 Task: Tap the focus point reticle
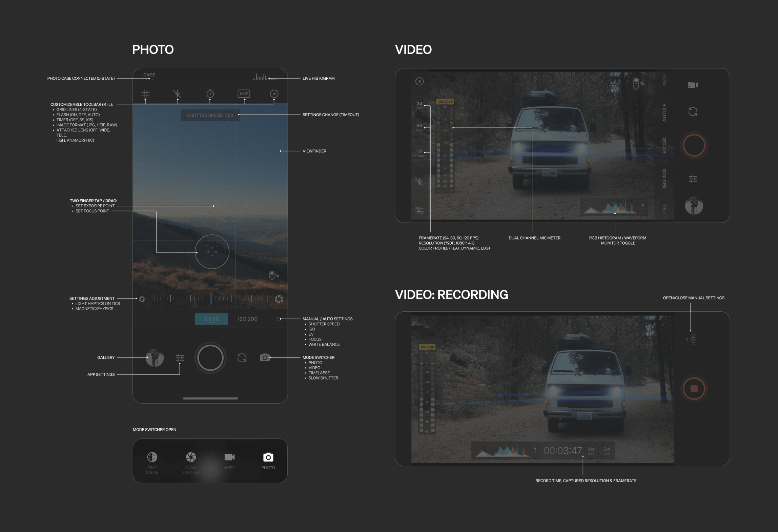click(x=212, y=252)
